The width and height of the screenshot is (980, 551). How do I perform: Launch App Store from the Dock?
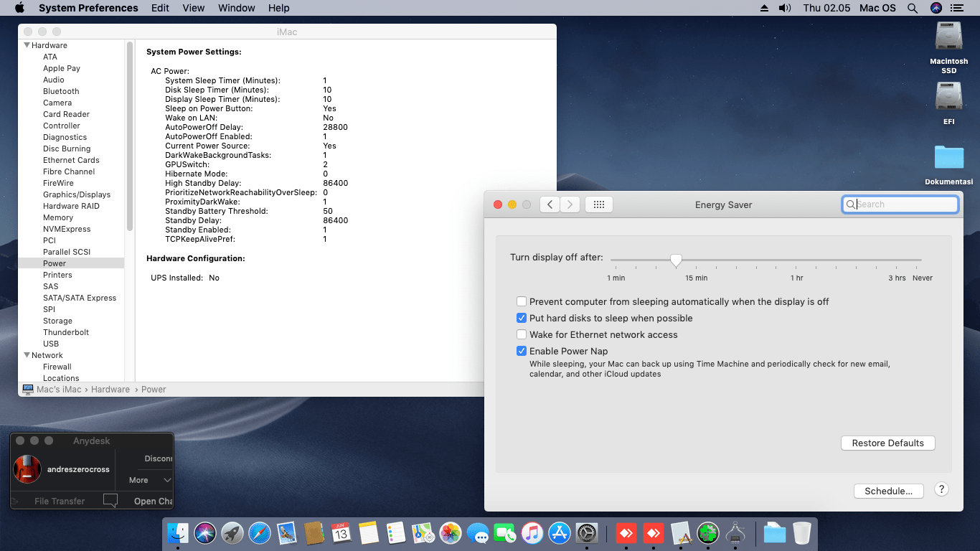[559, 533]
